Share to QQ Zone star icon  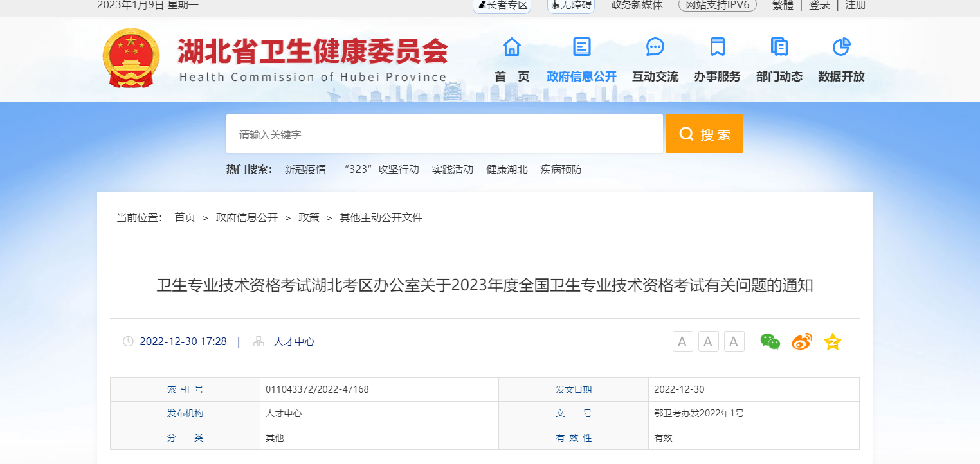coord(833,341)
